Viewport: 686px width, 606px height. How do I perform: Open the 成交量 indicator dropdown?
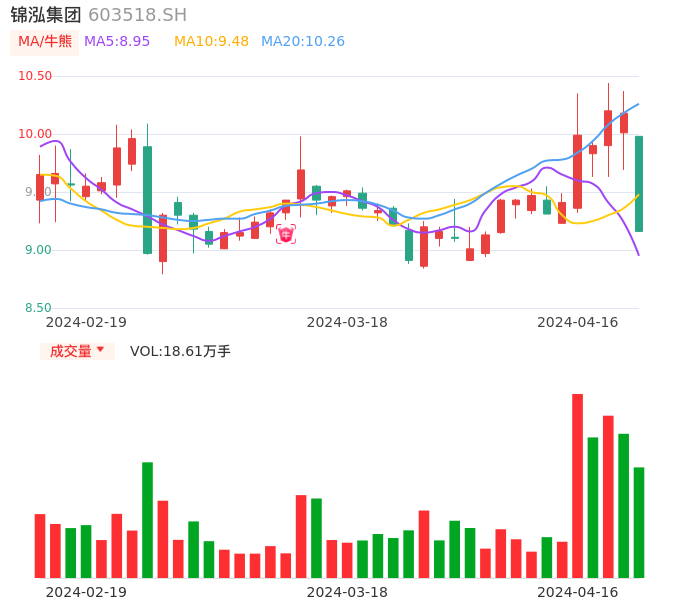click(x=77, y=351)
